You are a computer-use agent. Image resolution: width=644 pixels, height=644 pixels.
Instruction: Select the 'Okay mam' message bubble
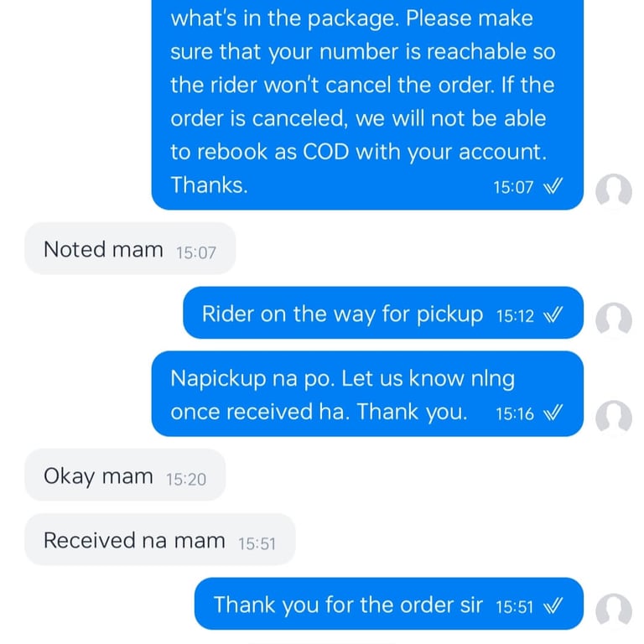125,475
